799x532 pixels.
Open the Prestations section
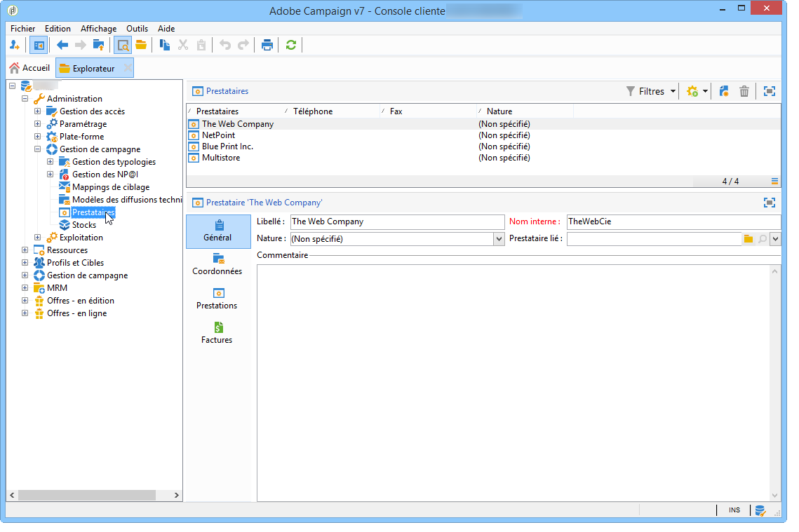[x=217, y=299]
